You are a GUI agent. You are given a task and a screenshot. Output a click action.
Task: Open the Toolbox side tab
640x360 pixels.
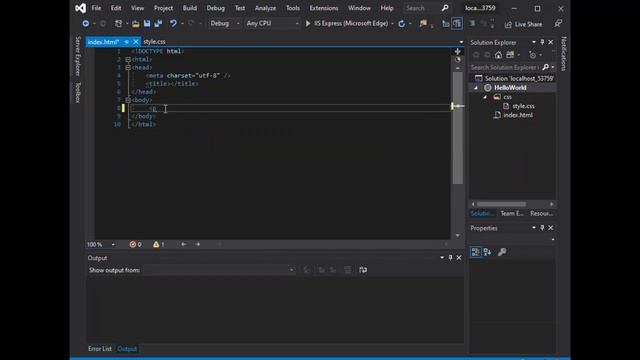pos(78,92)
